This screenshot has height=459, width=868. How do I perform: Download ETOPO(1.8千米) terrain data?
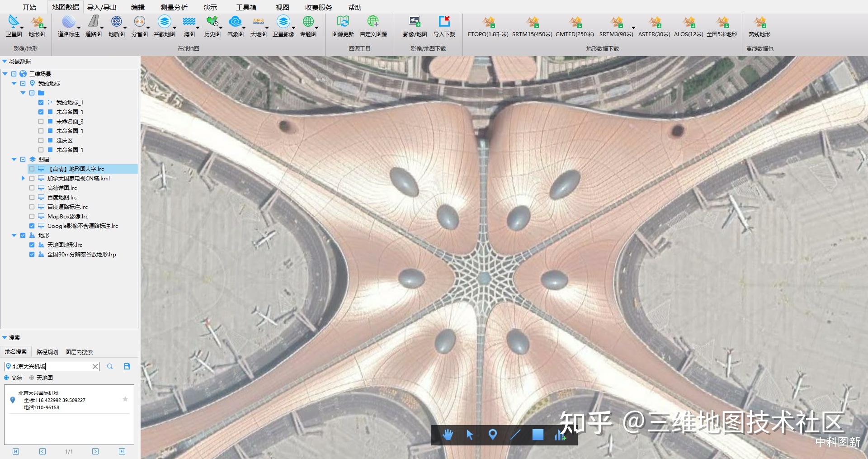coord(488,26)
